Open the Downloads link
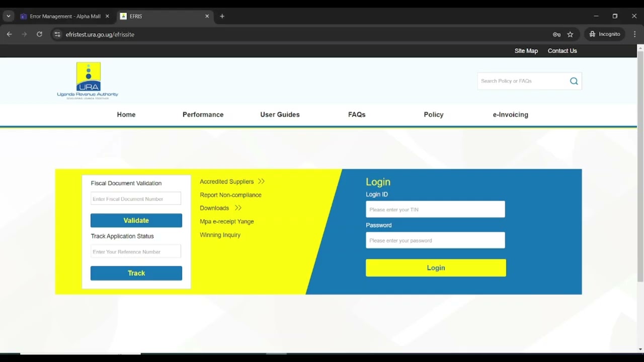The height and width of the screenshot is (362, 644). (214, 208)
